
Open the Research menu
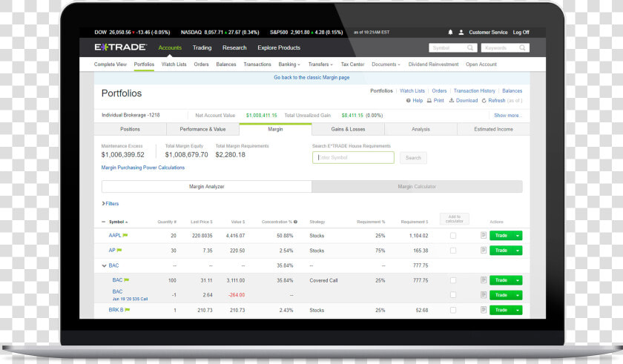(x=234, y=47)
